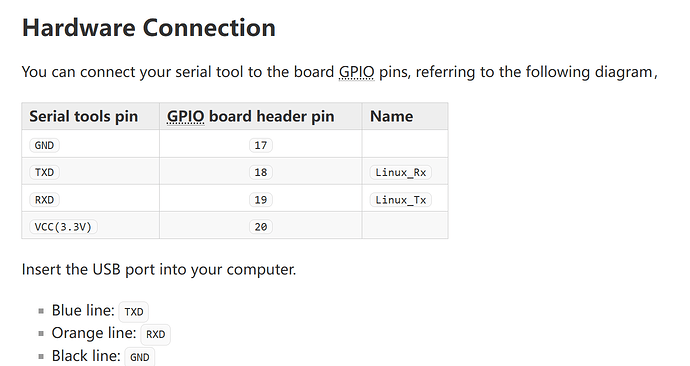Click the GND tag beside Black line

pos(140,357)
